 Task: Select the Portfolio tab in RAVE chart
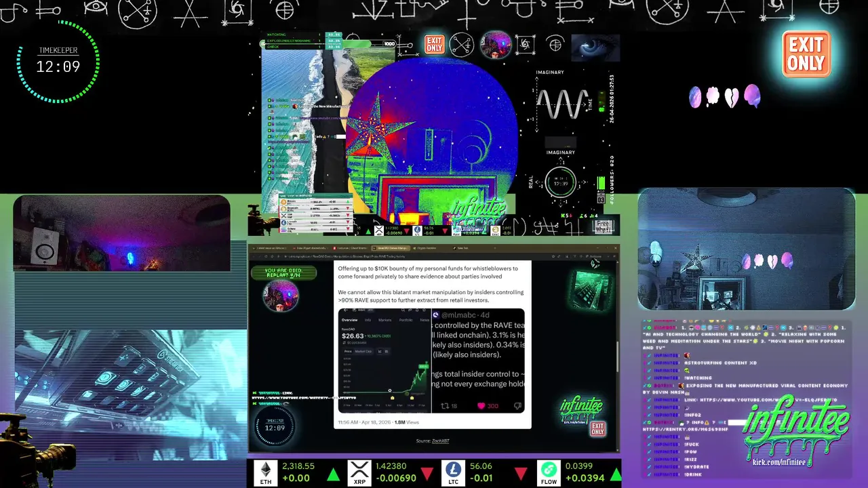(x=406, y=320)
